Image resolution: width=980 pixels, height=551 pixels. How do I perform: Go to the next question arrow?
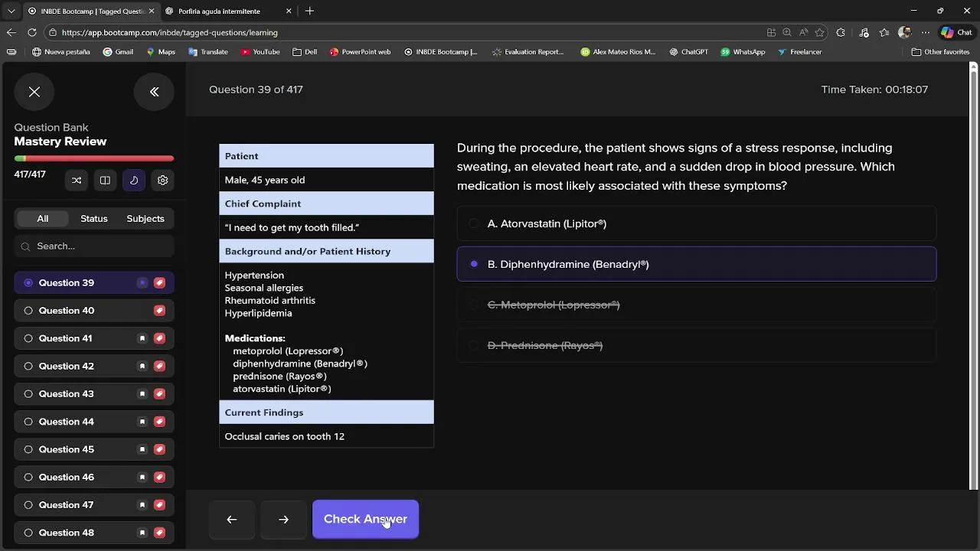(x=283, y=519)
